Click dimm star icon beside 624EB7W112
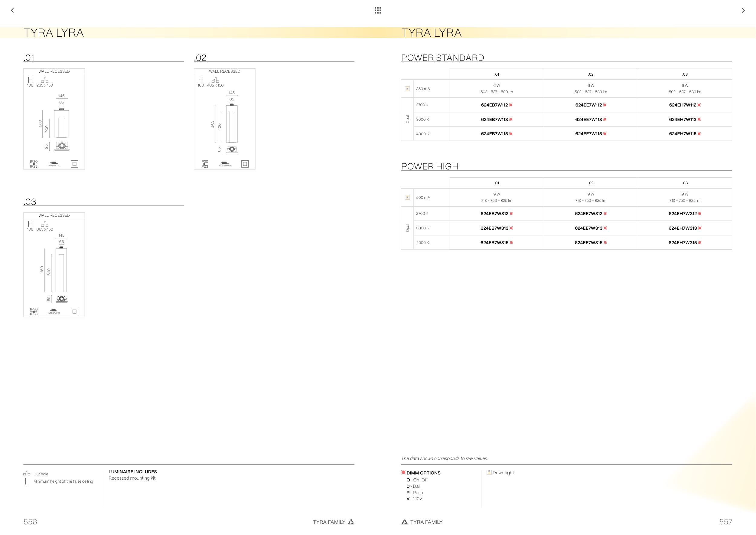 click(x=511, y=105)
